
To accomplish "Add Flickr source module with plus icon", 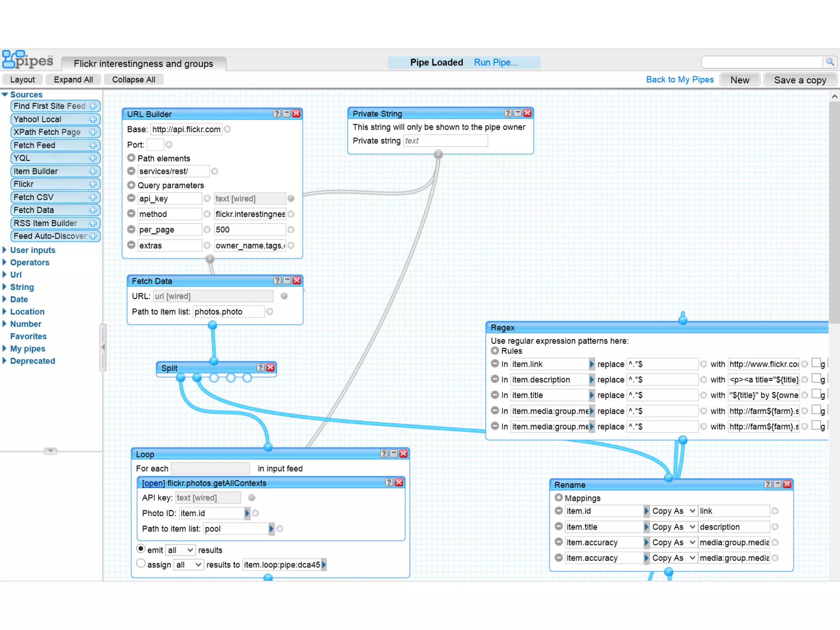I will [93, 184].
